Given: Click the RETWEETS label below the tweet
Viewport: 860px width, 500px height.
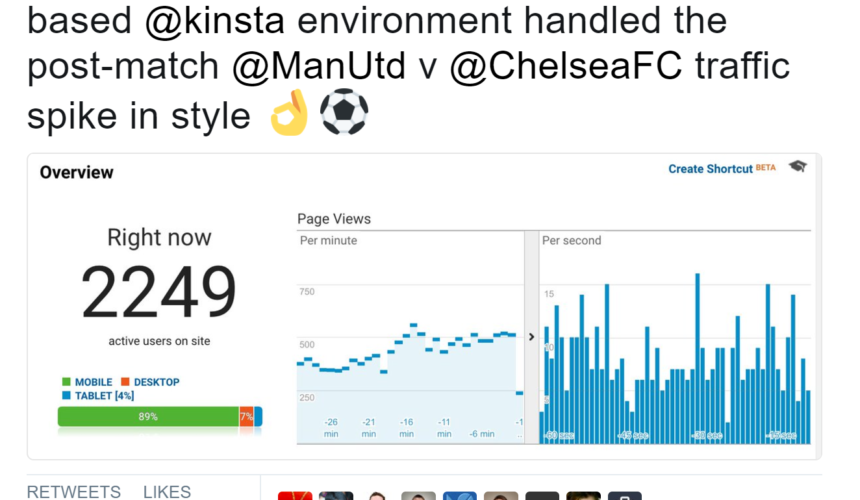Looking at the screenshot, I should point(73,492).
